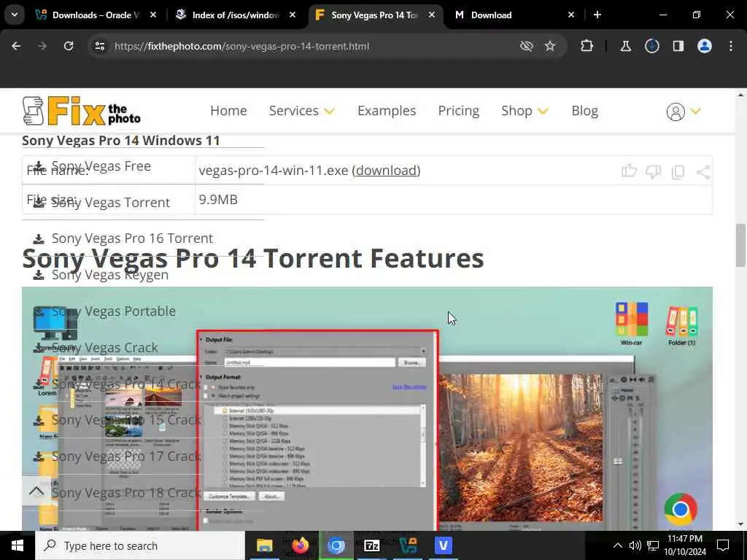Viewport: 747px width, 560px height.
Task: Open the Windows Start menu
Action: click(18, 545)
